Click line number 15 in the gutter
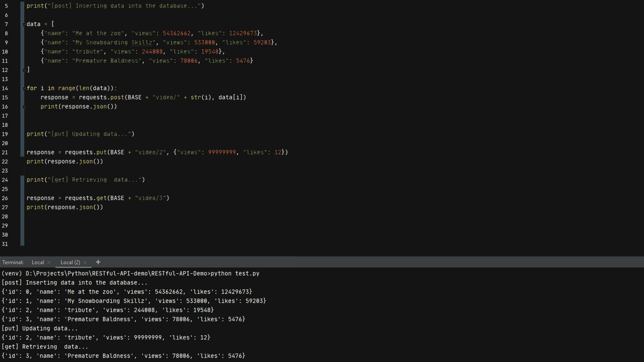 (x=5, y=98)
